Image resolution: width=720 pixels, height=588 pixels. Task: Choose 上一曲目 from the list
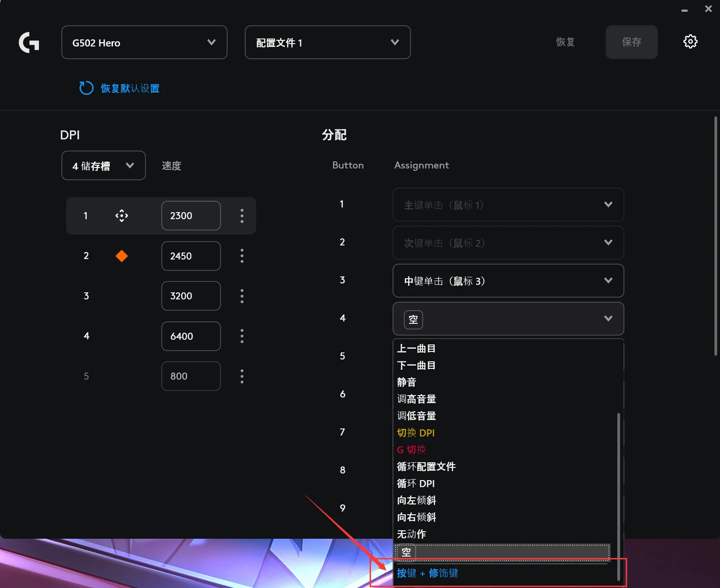[x=417, y=348]
